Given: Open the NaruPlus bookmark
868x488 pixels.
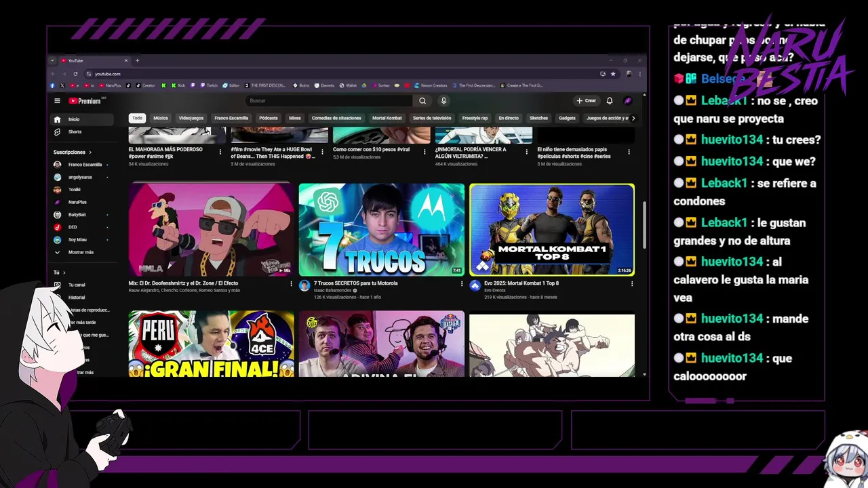Looking at the screenshot, I should 110,85.
